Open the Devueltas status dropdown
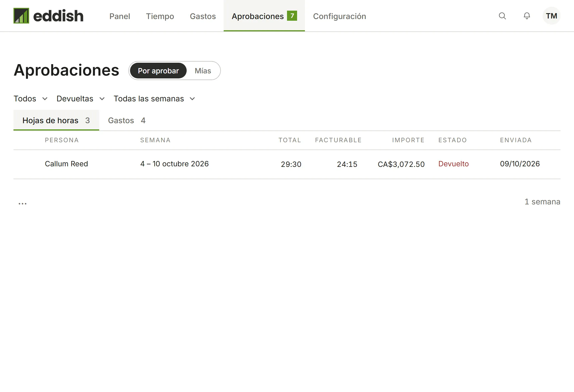Screen dimensions: 574x392 pyautogui.click(x=81, y=99)
